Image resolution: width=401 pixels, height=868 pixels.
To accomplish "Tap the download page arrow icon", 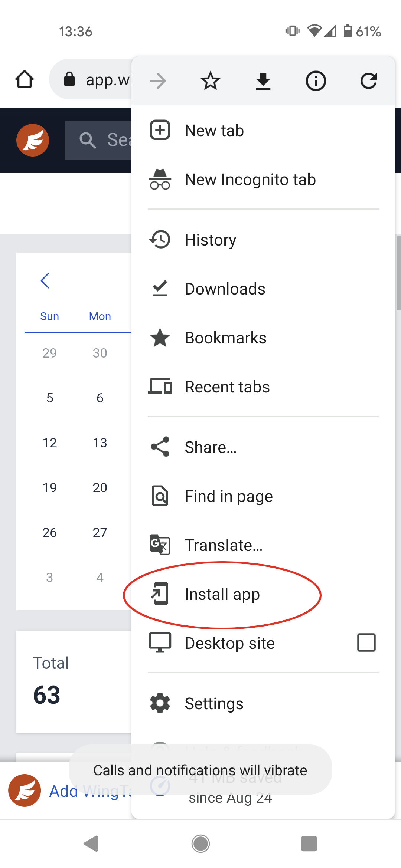I will click(263, 81).
